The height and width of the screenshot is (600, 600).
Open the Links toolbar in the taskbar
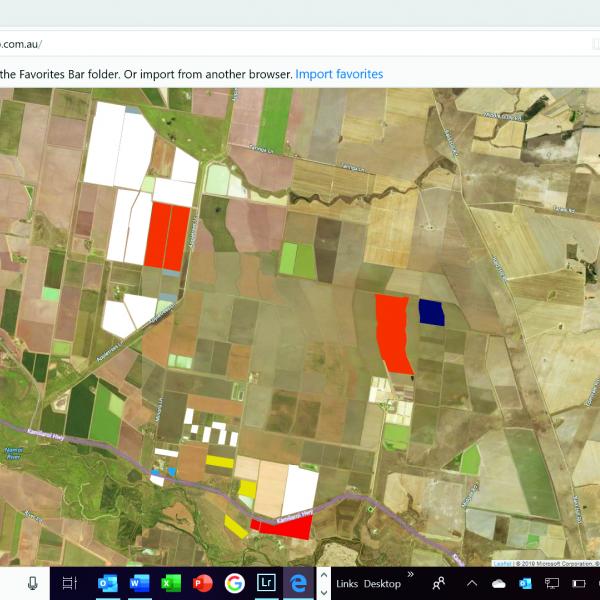click(347, 583)
